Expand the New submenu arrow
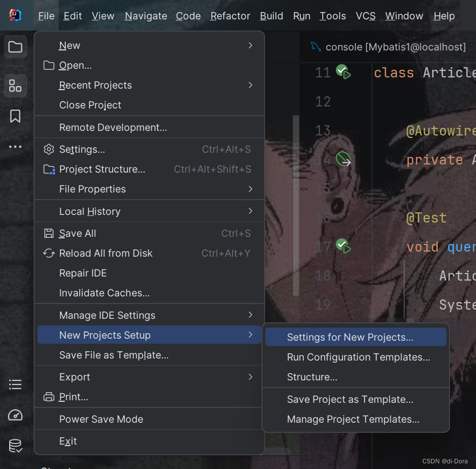Image resolution: width=476 pixels, height=469 pixels. click(250, 45)
